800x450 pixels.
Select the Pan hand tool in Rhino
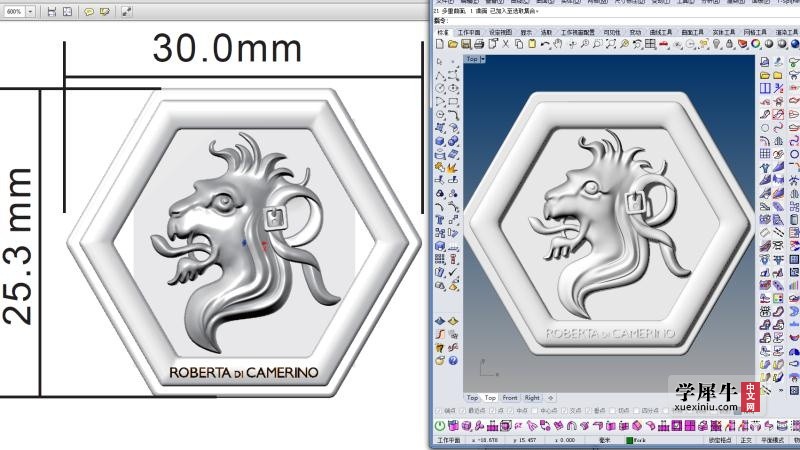[x=558, y=44]
